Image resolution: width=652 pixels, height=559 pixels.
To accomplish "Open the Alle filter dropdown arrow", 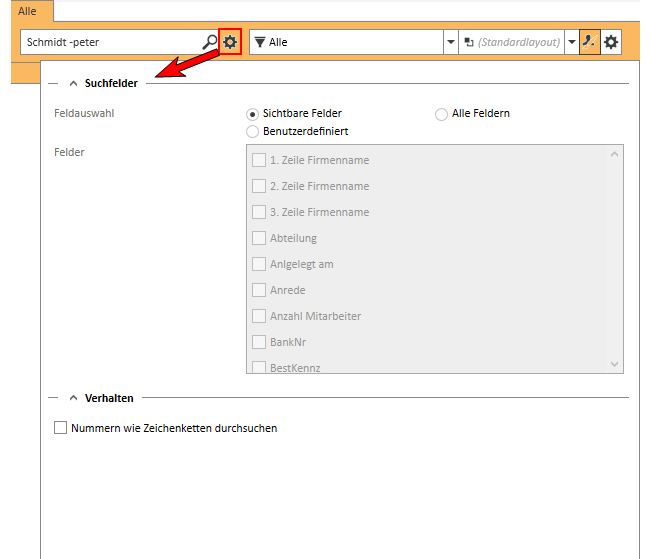I will (x=451, y=42).
